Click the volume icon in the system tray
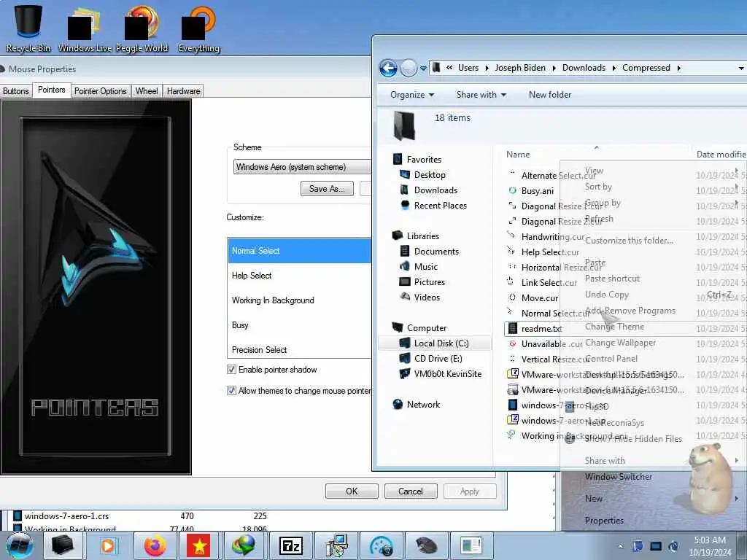This screenshot has height=560, width=747. tap(673, 546)
